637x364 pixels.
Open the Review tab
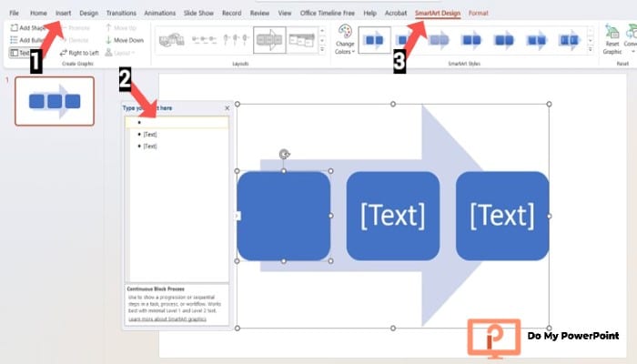click(259, 13)
